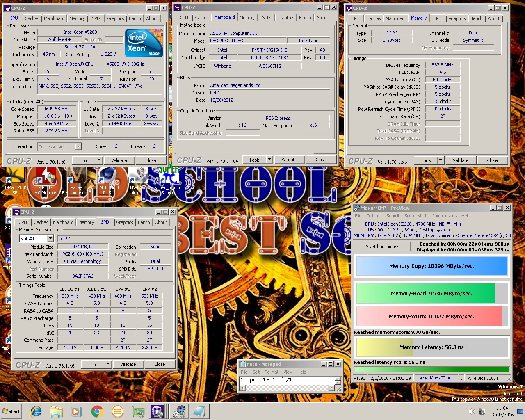Select Graphics tab in CPU-Z Memory window
Image resolution: width=525 pixels, height=420 pixels.
click(457, 18)
